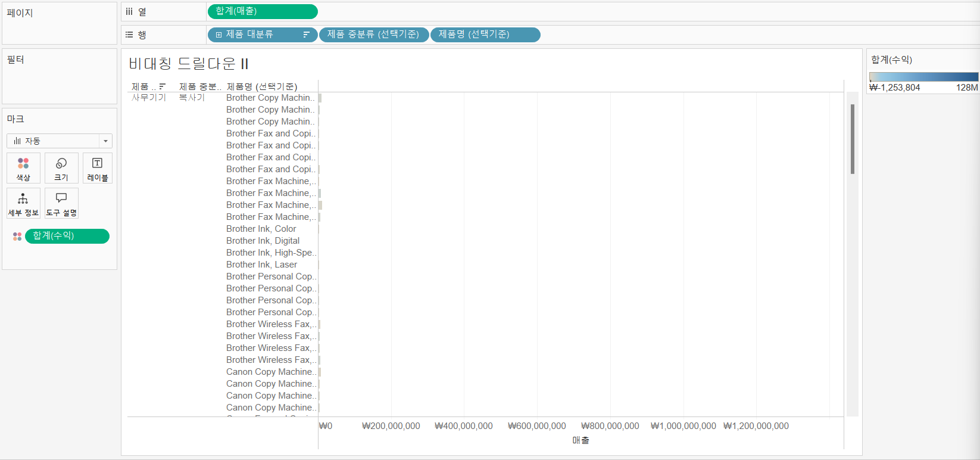Screen dimensions: 980x460
Task: Click the ₩1,200,000,000 axis label
Action: (x=756, y=426)
